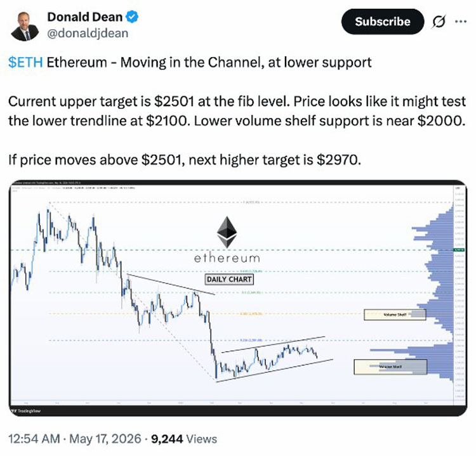
Task: Click the Grok slashed-circle icon
Action: point(439,22)
